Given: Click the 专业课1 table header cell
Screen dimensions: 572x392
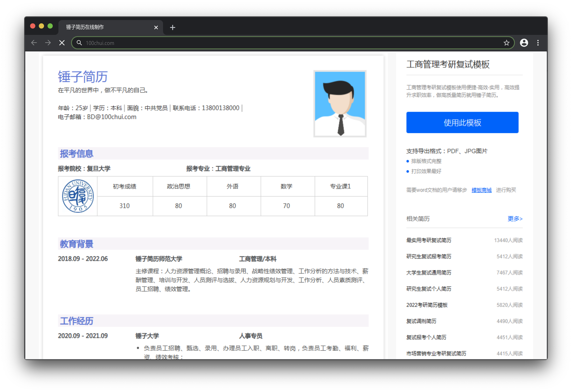Looking at the screenshot, I should [x=341, y=186].
